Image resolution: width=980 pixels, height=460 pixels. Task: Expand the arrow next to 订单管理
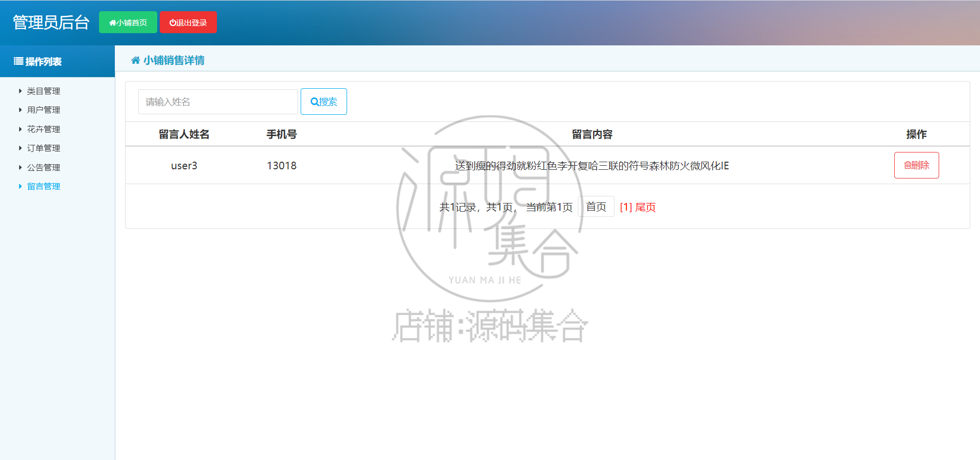(x=20, y=148)
